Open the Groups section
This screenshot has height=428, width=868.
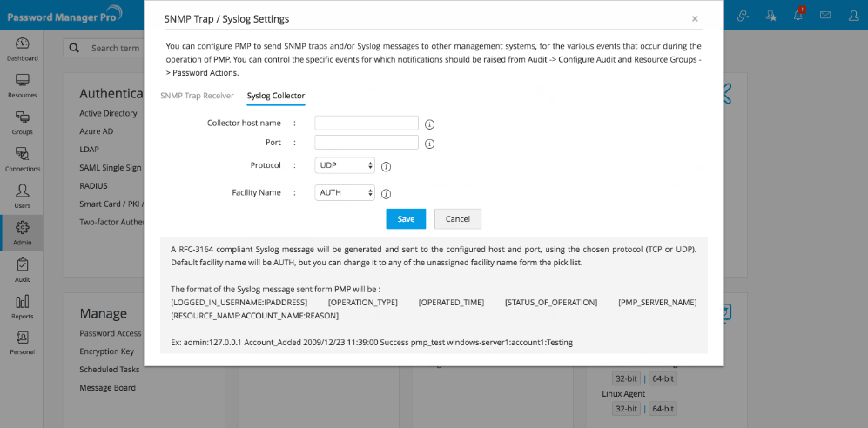coord(22,122)
